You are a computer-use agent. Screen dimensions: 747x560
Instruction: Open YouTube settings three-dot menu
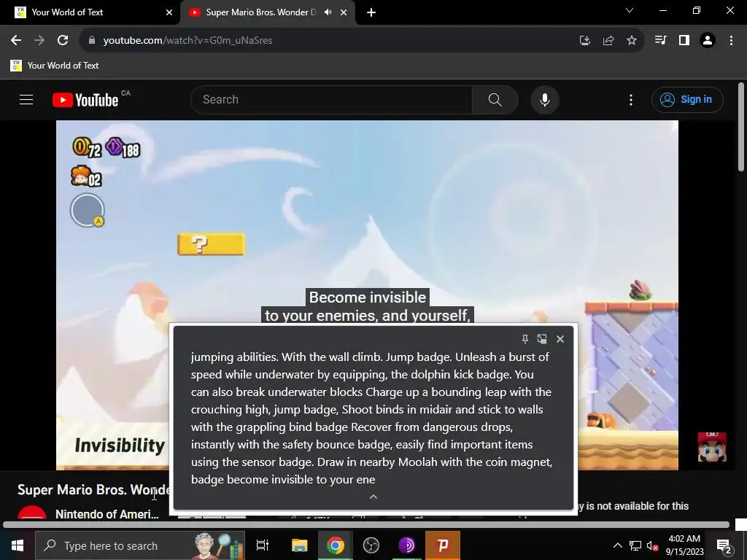pos(631,99)
